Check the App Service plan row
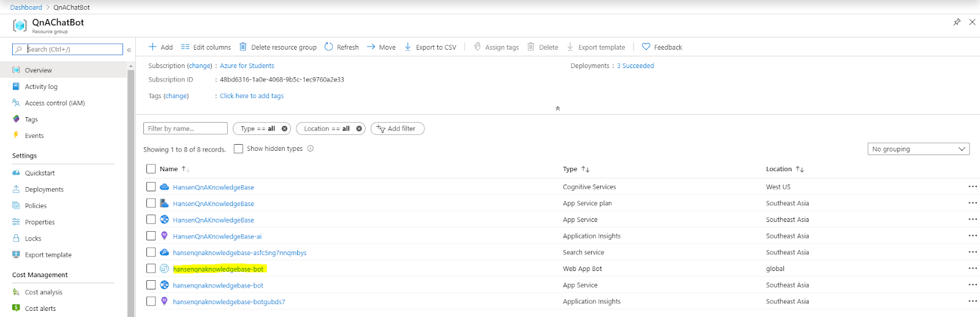Viewport: 980px width, 317px height. [x=151, y=203]
